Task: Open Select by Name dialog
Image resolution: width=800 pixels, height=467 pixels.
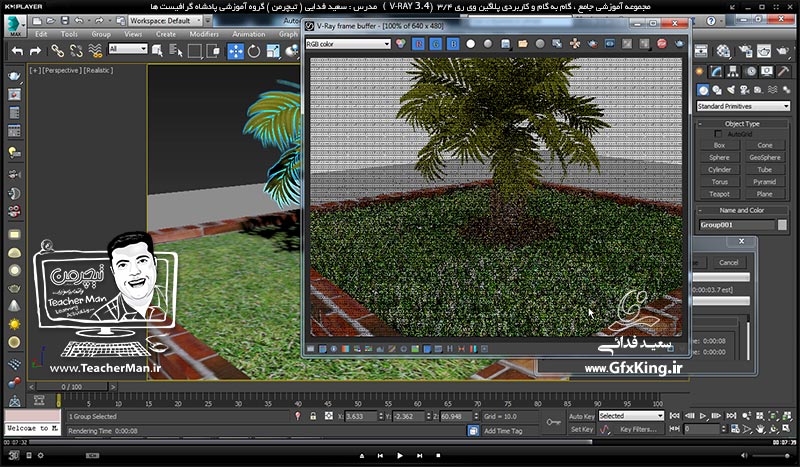Action: (x=176, y=51)
